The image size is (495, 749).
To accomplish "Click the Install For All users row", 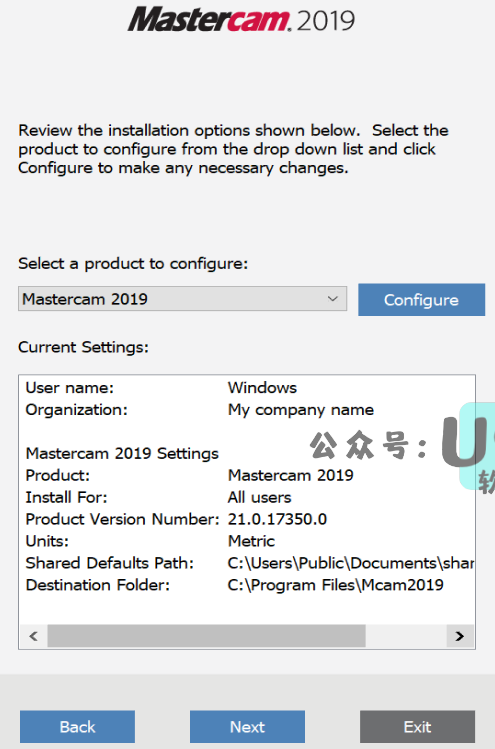I will coord(158,497).
